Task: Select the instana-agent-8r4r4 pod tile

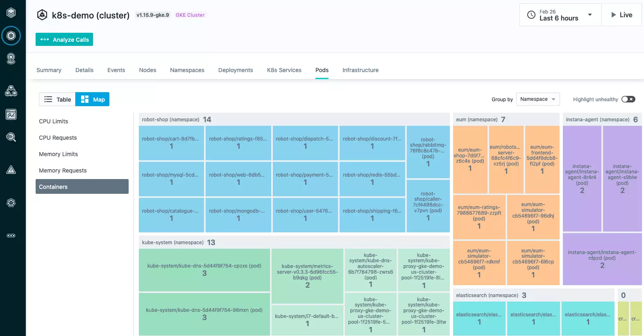Action: 582,178
